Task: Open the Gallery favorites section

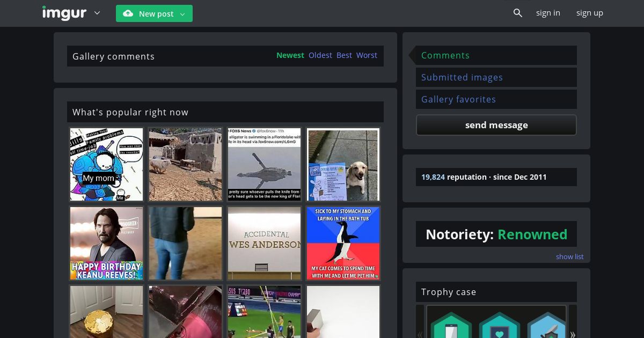Action: [496, 99]
